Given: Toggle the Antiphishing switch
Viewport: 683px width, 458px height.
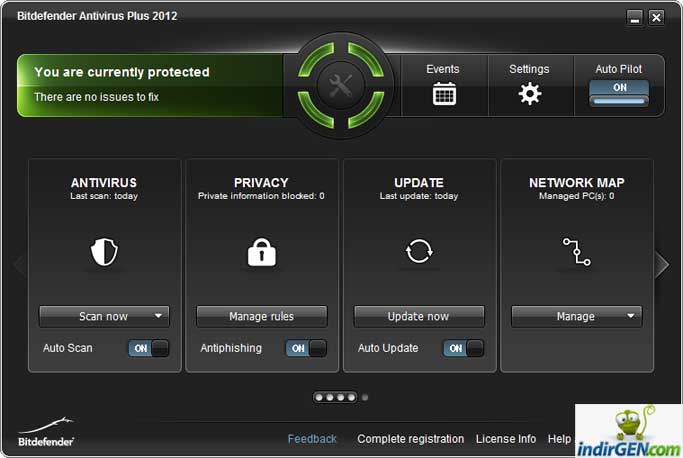Looking at the screenshot, I should (306, 348).
